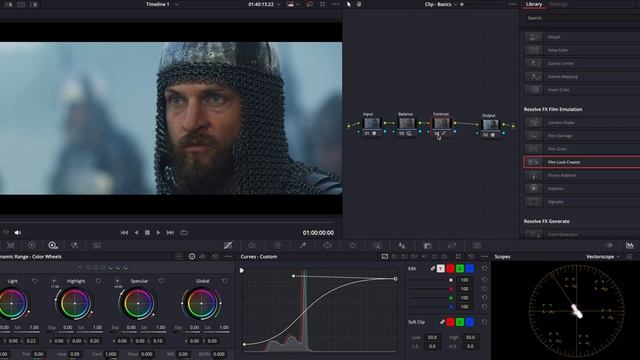Viewport: 640px width, 360px height.
Task: Expand the Highlight zone falloff control
Action: pyautogui.click(x=54, y=281)
